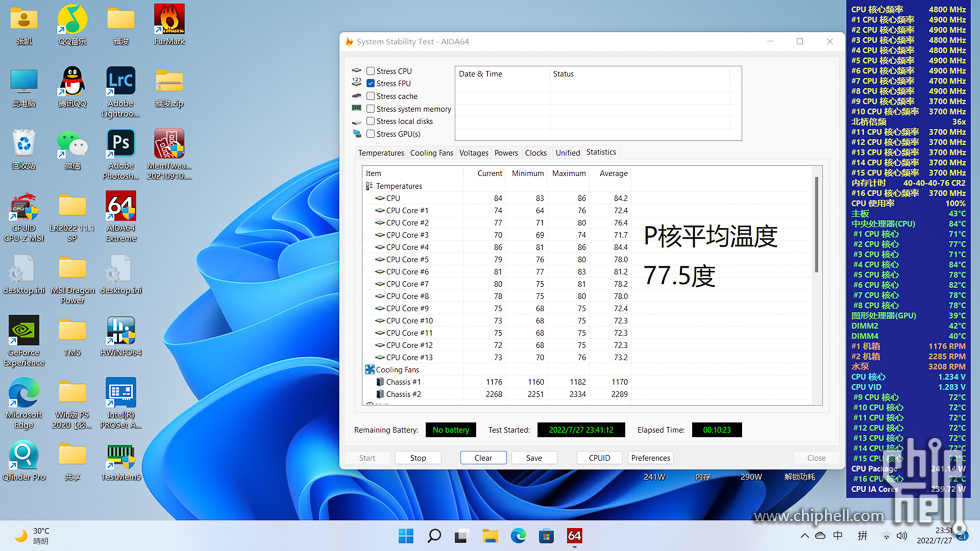980x551 pixels.
Task: Click the statistics list vertical scrollbar
Action: click(x=816, y=225)
